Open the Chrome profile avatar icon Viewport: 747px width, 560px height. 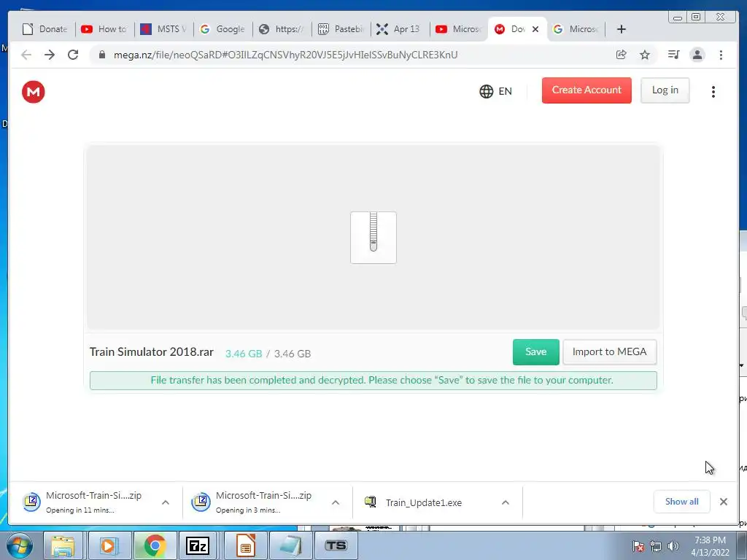697,55
